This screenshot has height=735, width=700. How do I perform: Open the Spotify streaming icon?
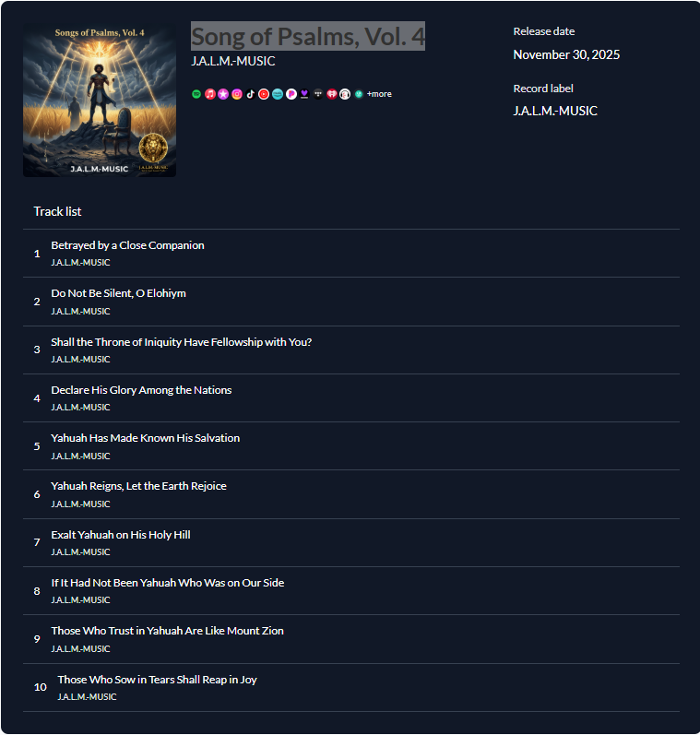click(196, 94)
